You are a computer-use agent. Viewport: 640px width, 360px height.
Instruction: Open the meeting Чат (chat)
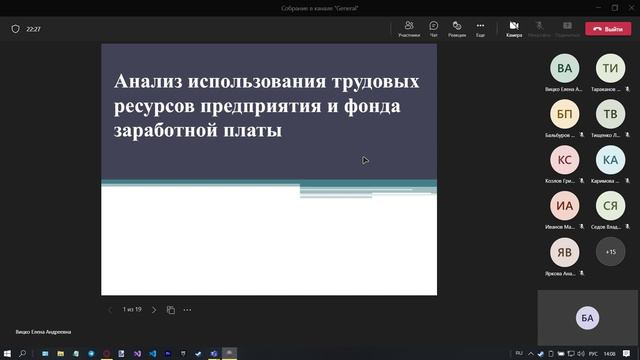(433, 29)
